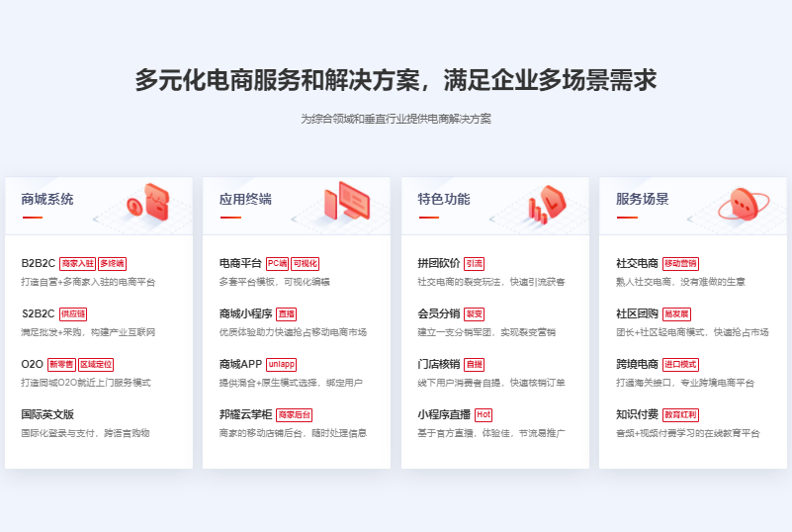Click the shop icon in 商城系统 card

click(x=149, y=202)
